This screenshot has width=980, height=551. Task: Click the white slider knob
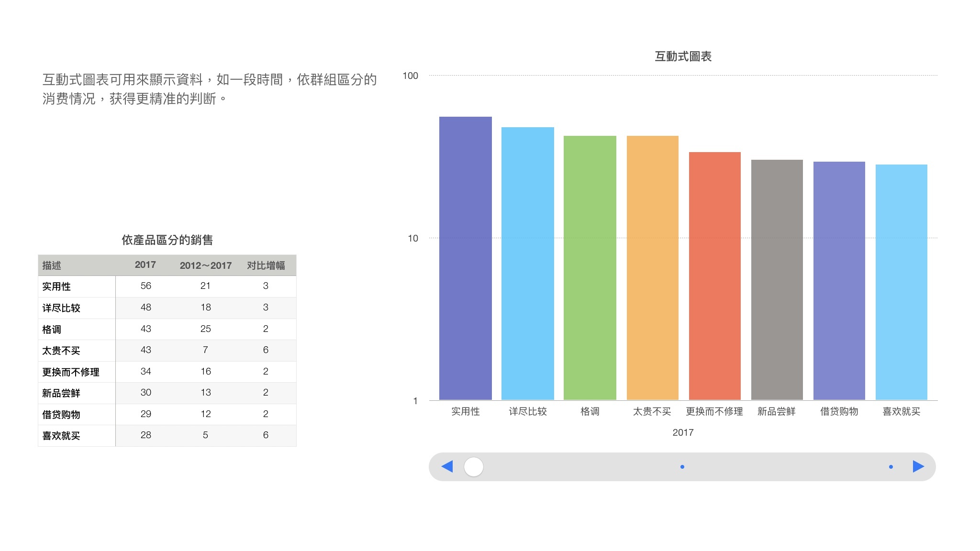coord(474,467)
